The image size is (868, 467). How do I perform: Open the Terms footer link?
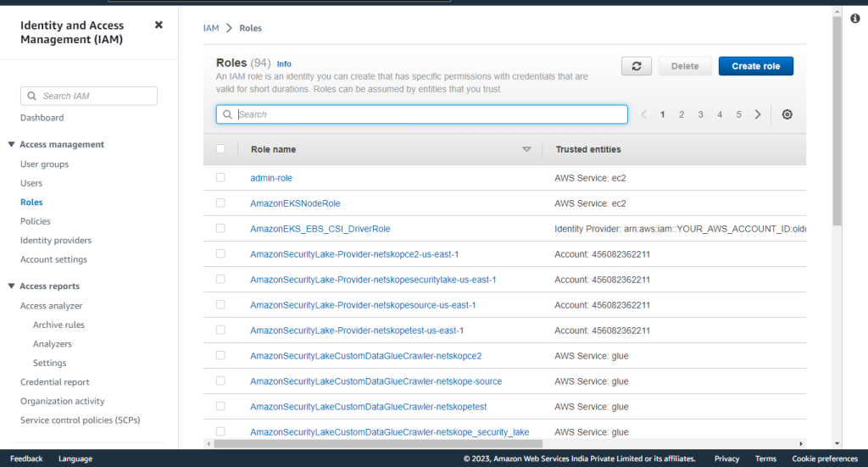click(765, 459)
